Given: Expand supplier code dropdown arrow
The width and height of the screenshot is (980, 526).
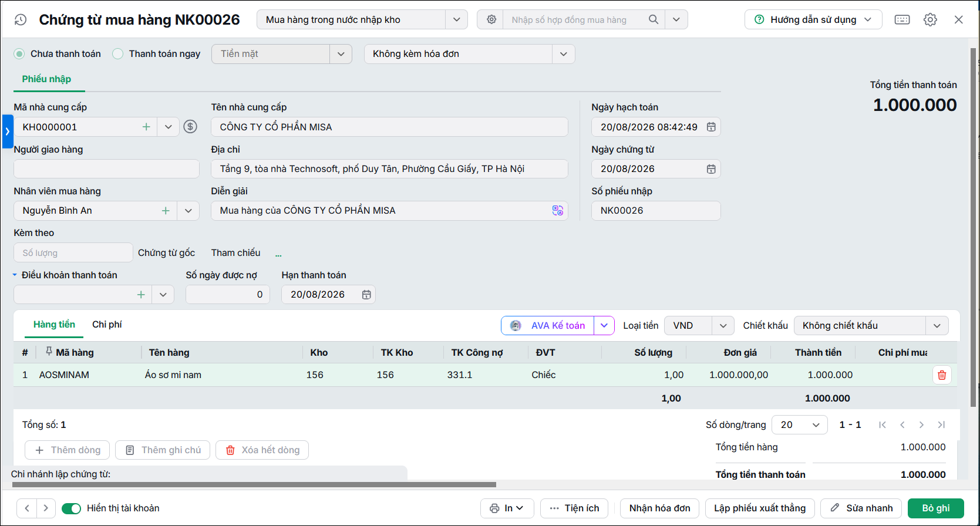Looking at the screenshot, I should coord(168,127).
